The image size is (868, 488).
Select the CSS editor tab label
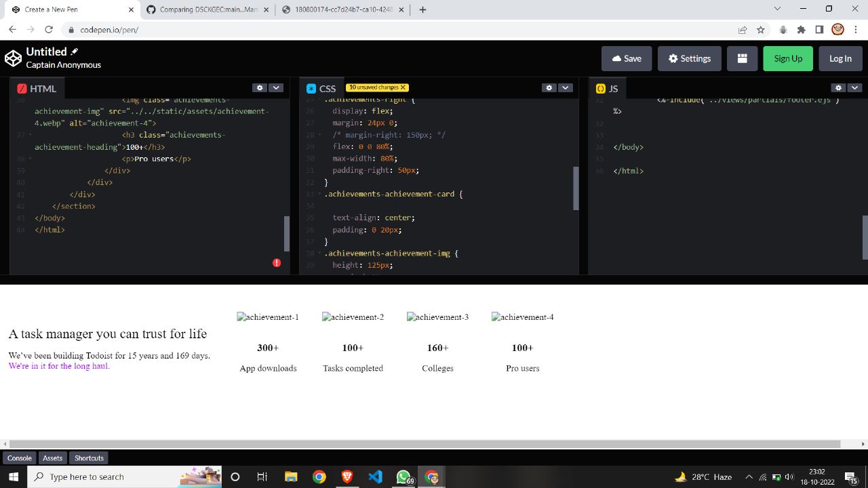tap(321, 89)
